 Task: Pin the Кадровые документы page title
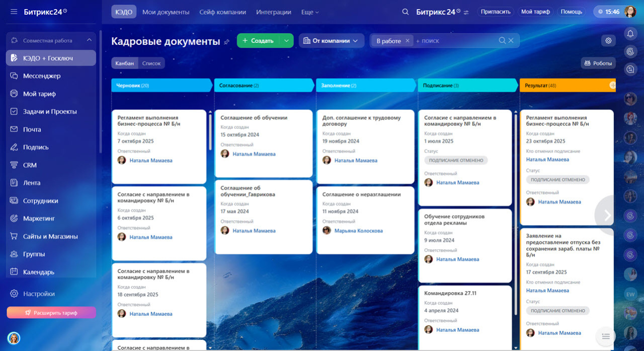click(x=227, y=42)
